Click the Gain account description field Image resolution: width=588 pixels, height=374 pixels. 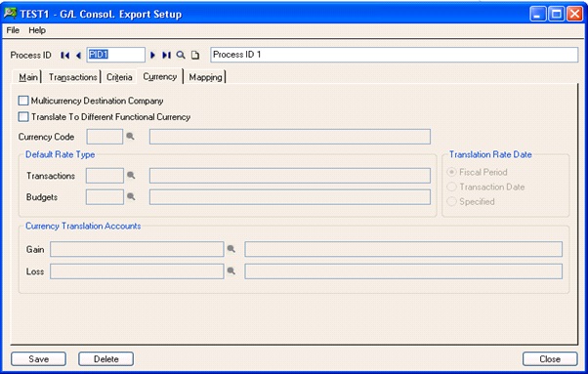point(403,249)
